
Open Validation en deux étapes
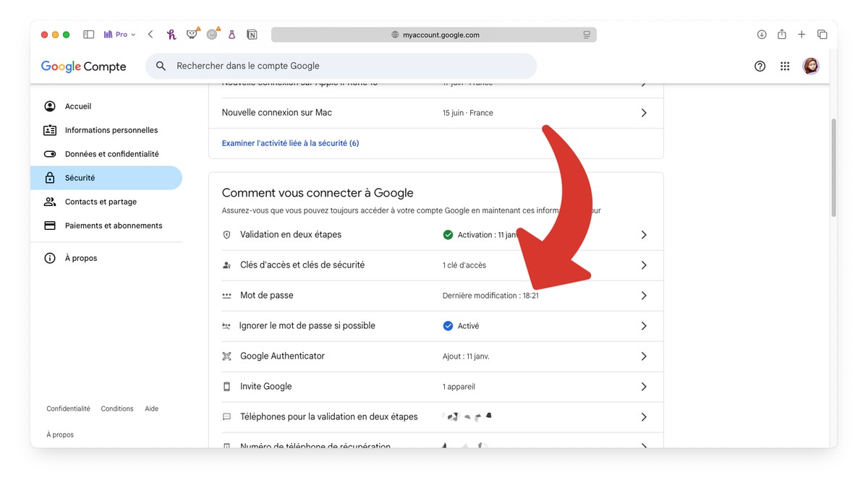click(x=436, y=235)
